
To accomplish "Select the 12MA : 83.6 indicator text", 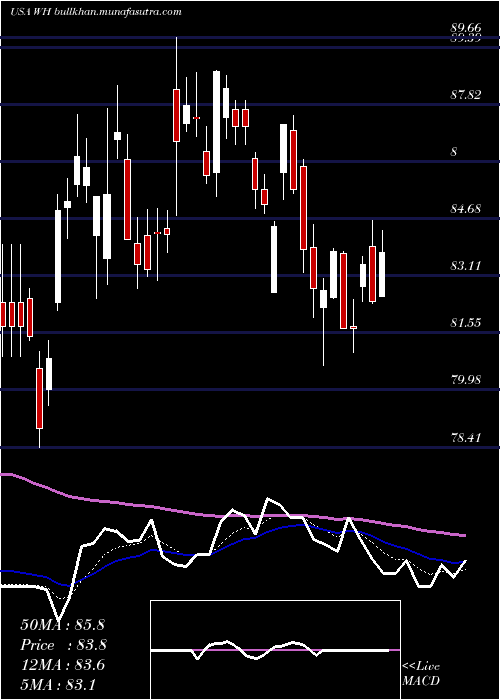I will tap(62, 665).
